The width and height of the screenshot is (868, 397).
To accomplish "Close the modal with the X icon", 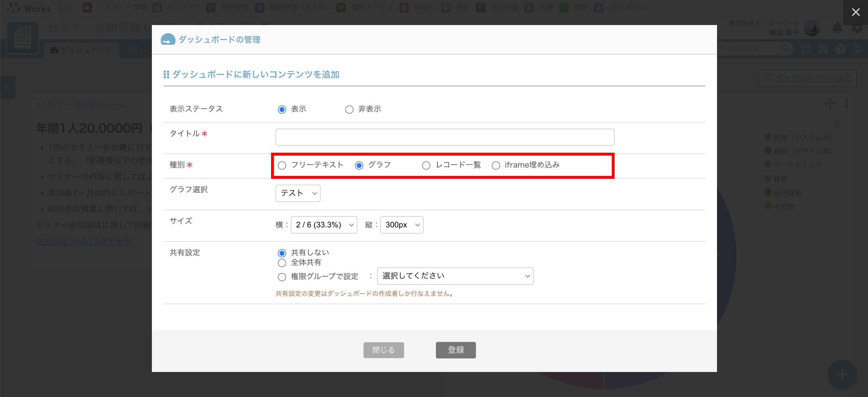I will point(856,12).
